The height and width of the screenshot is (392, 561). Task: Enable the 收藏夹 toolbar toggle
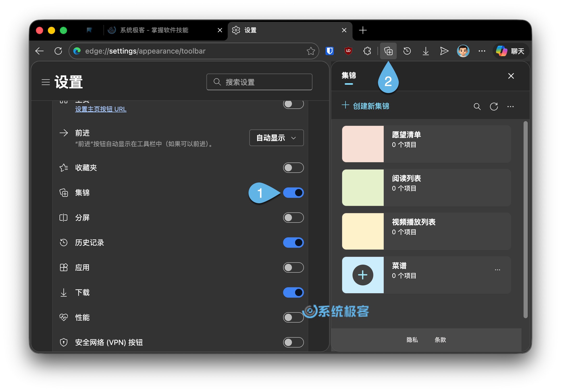(x=293, y=168)
